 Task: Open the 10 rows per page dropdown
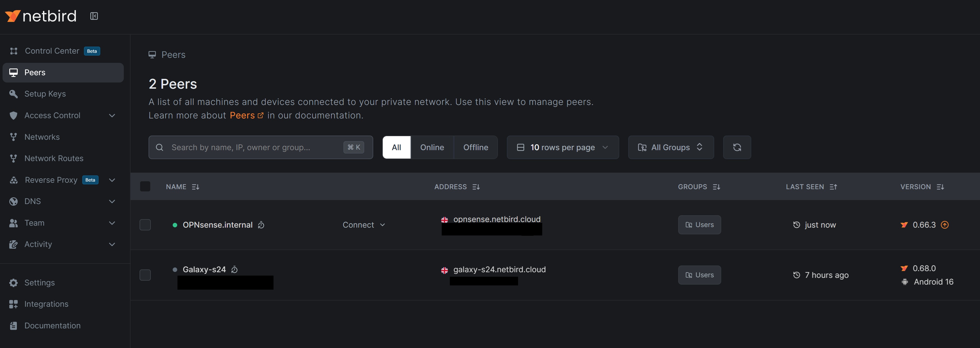pos(562,147)
